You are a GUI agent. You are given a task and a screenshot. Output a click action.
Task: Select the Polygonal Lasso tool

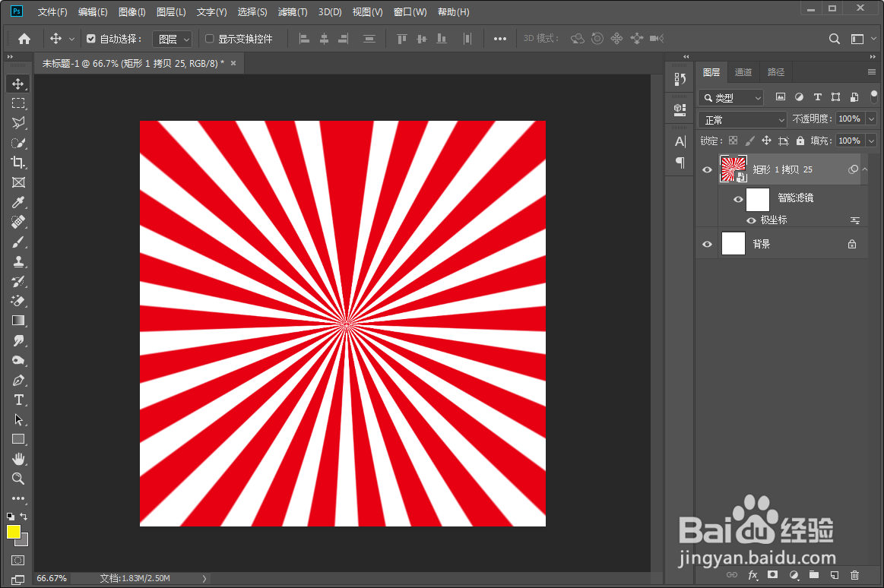pyautogui.click(x=18, y=123)
